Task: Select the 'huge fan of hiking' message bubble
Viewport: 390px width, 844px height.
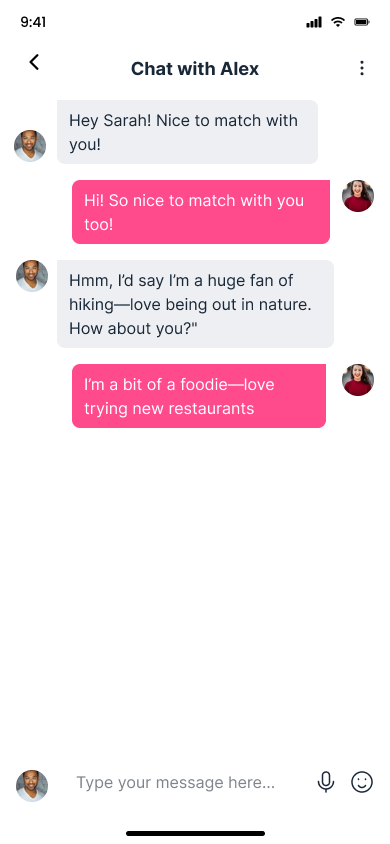Action: tap(195, 304)
